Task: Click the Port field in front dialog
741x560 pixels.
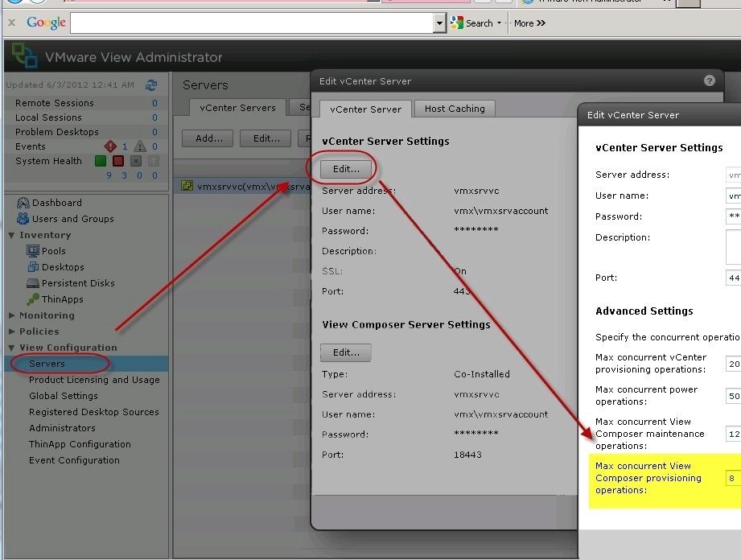Action: pos(734,278)
